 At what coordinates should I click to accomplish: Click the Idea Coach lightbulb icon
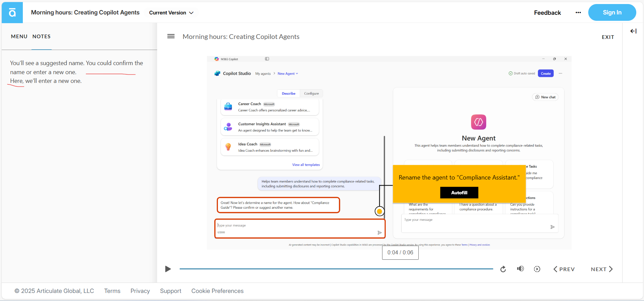(x=228, y=147)
